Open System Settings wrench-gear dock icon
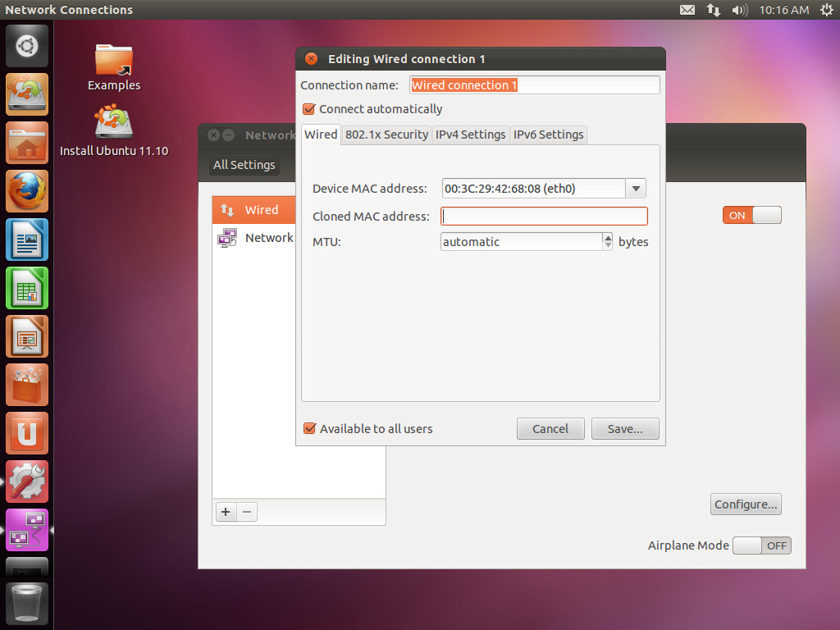Screen dimensions: 840x630 (27, 481)
